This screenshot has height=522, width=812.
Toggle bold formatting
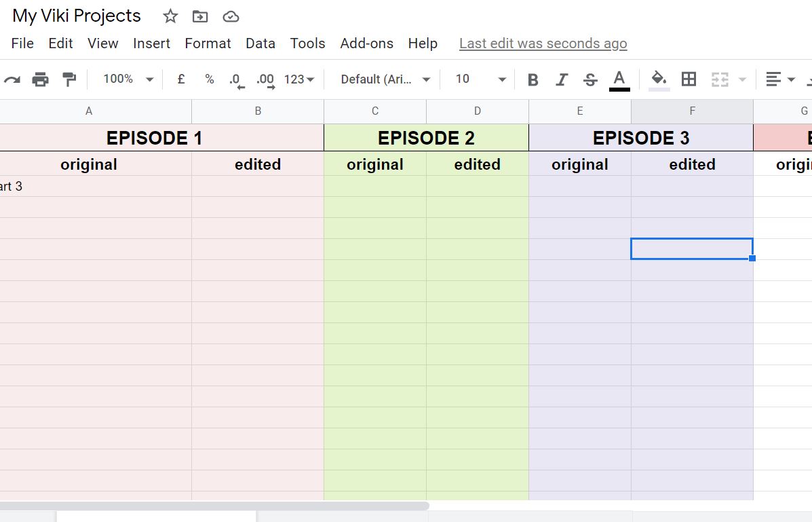(x=533, y=80)
